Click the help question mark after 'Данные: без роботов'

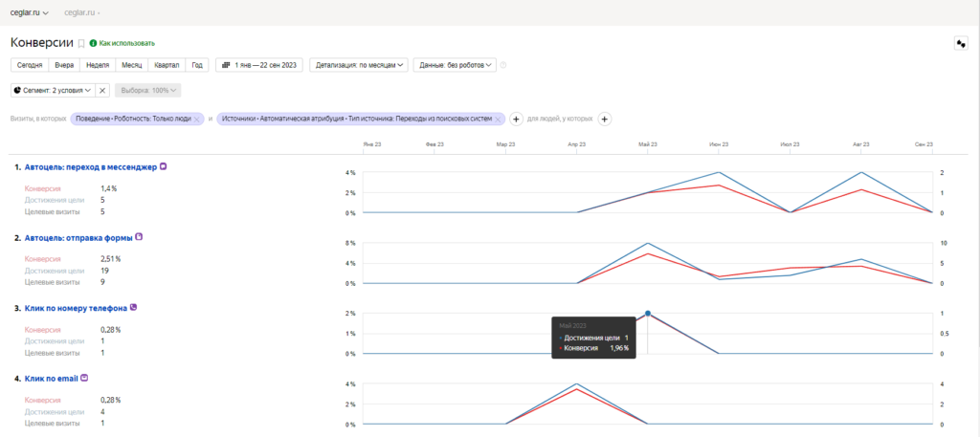(503, 65)
